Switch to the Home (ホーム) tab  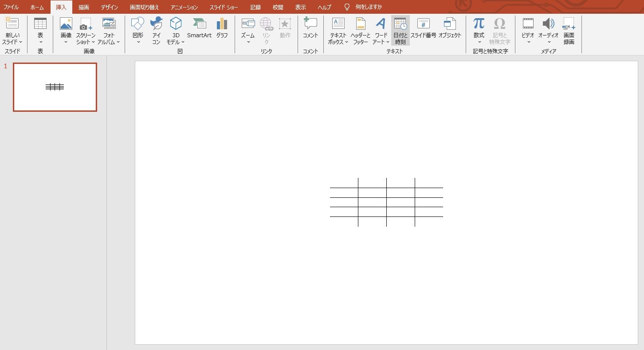(37, 7)
